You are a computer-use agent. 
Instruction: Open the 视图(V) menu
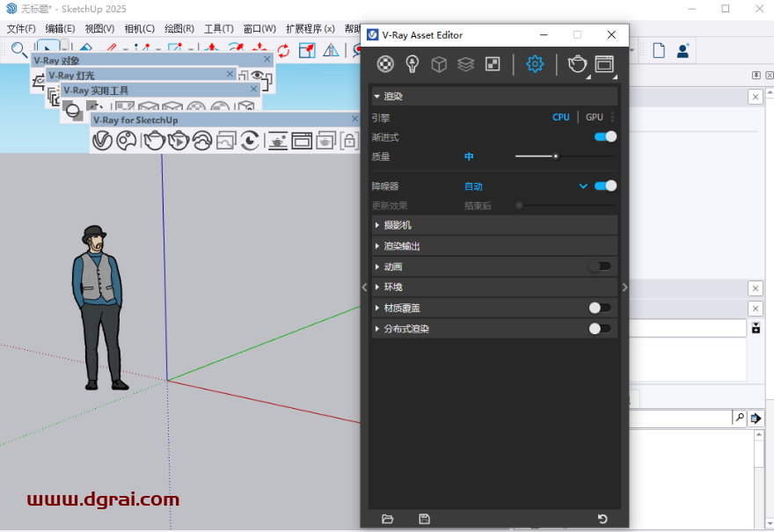pos(99,29)
